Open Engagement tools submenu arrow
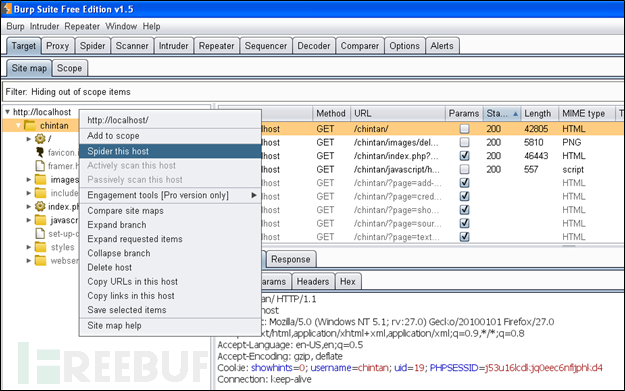The height and width of the screenshot is (391, 625). [x=254, y=195]
